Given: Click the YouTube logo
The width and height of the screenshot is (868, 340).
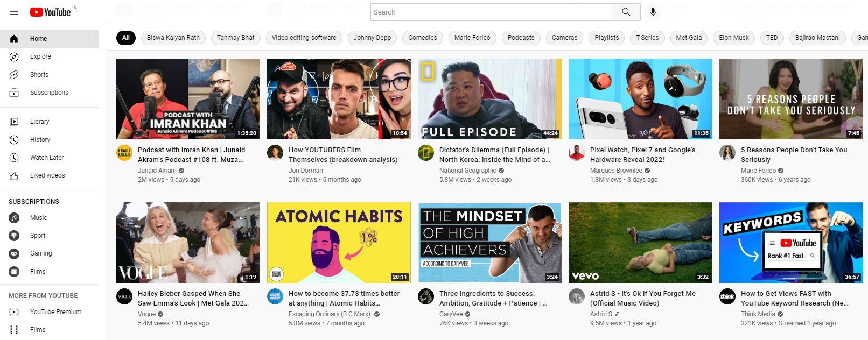Looking at the screenshot, I should (51, 12).
